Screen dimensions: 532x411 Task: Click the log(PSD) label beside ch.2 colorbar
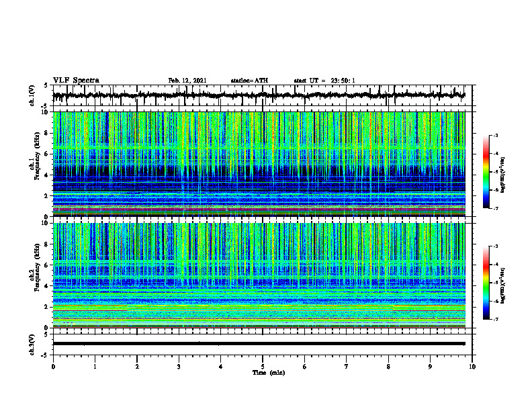point(503,286)
